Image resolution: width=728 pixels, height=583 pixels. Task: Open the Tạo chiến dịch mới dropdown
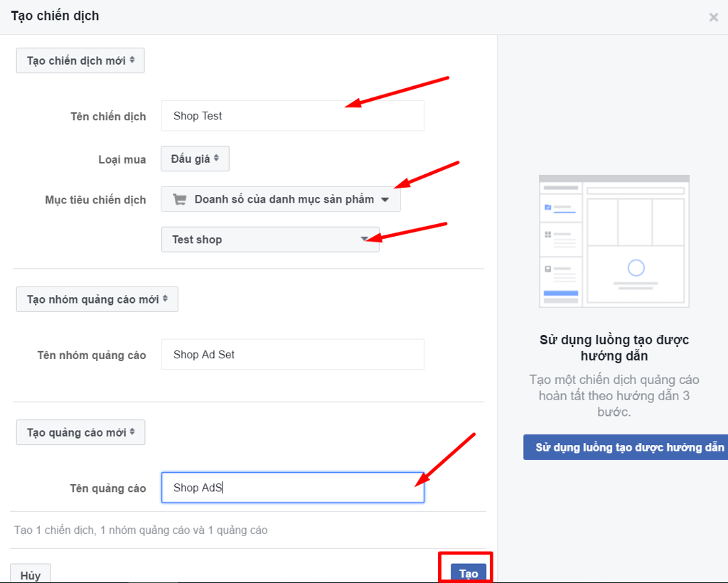pos(80,60)
